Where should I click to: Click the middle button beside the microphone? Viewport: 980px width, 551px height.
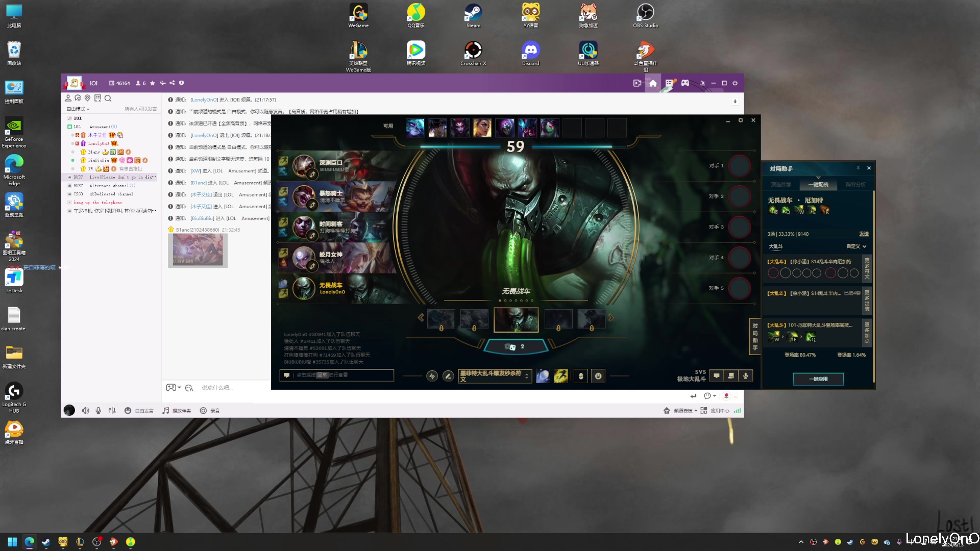pos(731,376)
